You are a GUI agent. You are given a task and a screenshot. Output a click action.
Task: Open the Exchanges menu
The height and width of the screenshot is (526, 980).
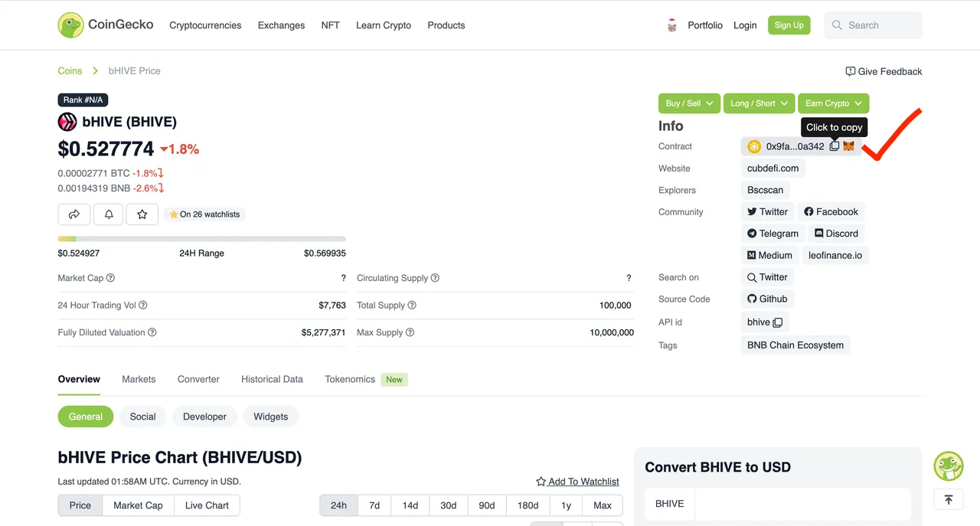pyautogui.click(x=281, y=25)
